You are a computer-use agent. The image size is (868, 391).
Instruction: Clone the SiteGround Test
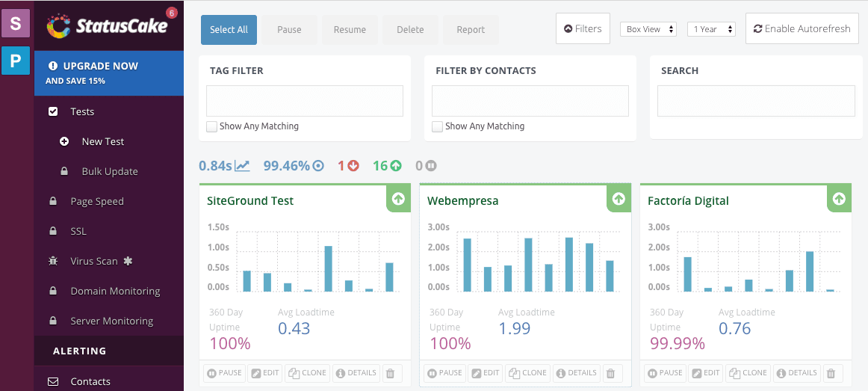pyautogui.click(x=308, y=373)
